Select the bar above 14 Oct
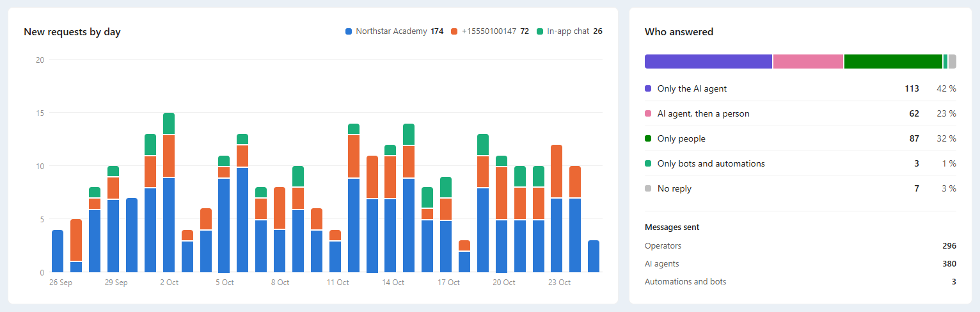 coord(390,209)
